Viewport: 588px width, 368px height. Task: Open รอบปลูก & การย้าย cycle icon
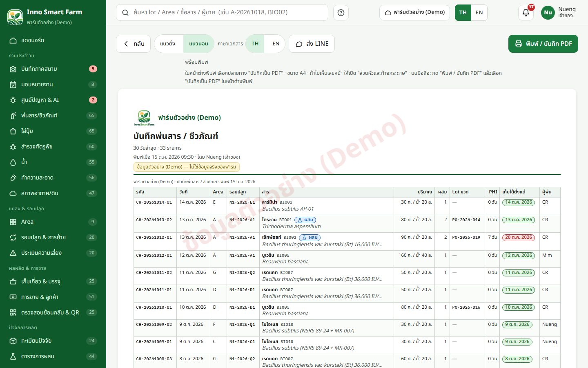coord(13,238)
